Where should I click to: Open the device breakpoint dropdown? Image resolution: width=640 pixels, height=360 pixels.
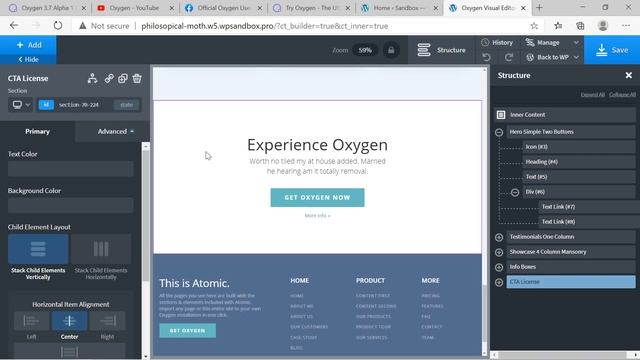pyautogui.click(x=21, y=105)
